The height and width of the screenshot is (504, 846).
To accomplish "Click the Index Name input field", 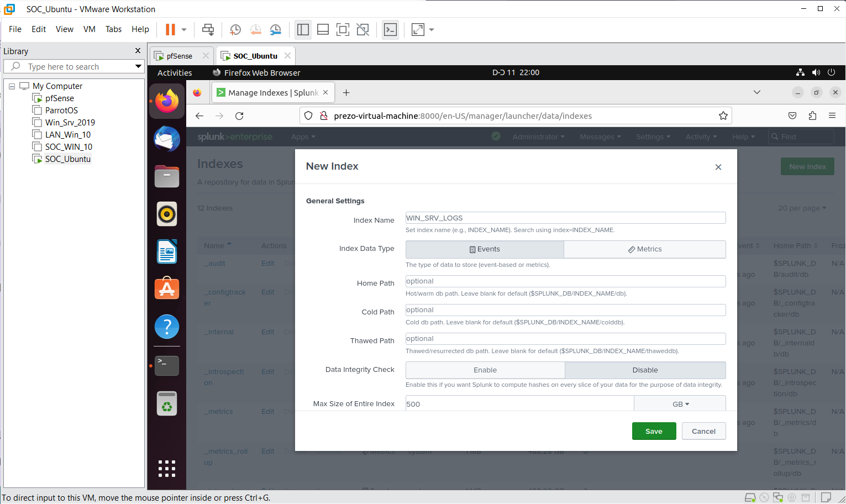I will click(x=565, y=218).
